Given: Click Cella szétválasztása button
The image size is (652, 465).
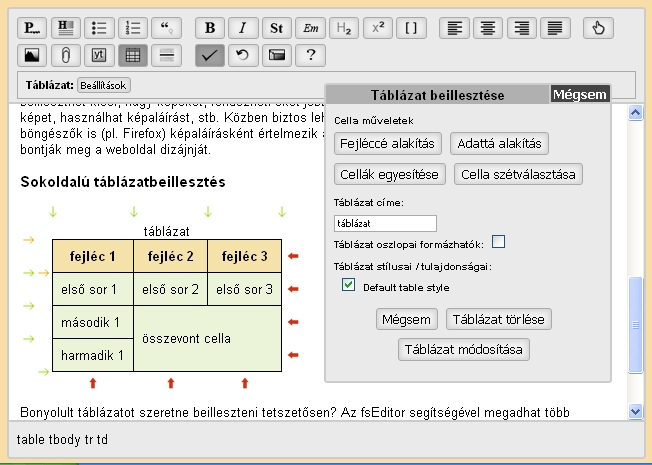Looking at the screenshot, I should click(x=518, y=174).
